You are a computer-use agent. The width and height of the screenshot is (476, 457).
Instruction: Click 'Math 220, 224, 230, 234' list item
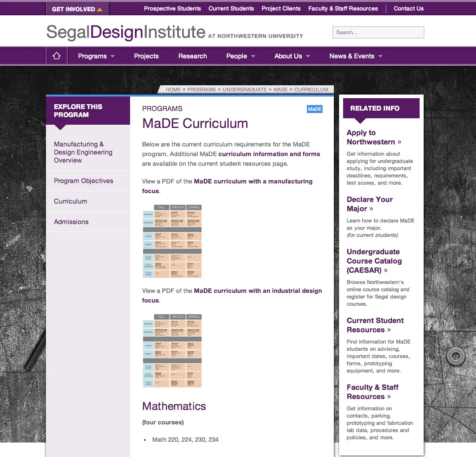185,439
